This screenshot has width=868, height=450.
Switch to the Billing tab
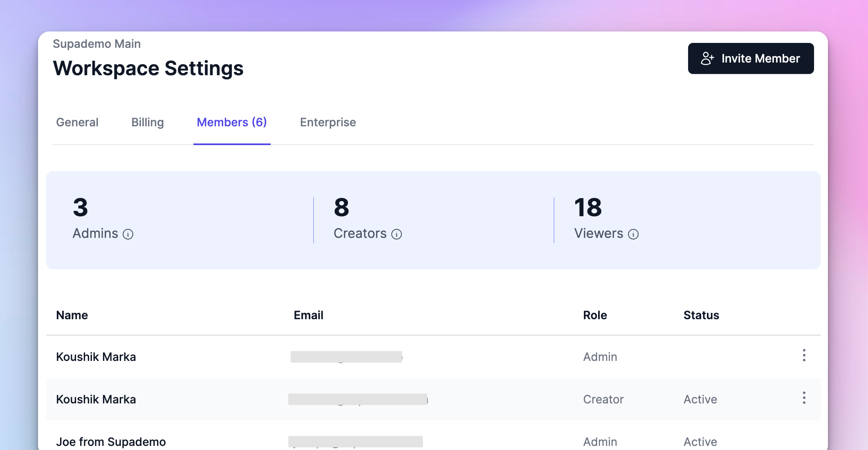148,122
